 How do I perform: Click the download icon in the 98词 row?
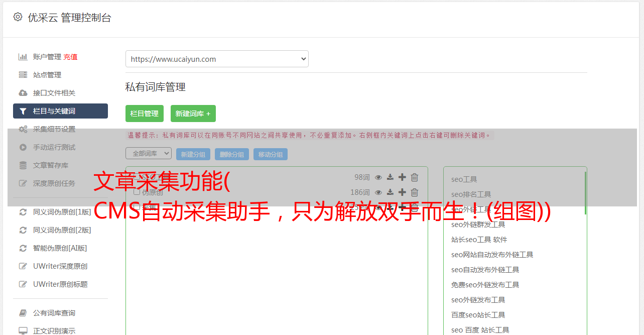pyautogui.click(x=390, y=177)
